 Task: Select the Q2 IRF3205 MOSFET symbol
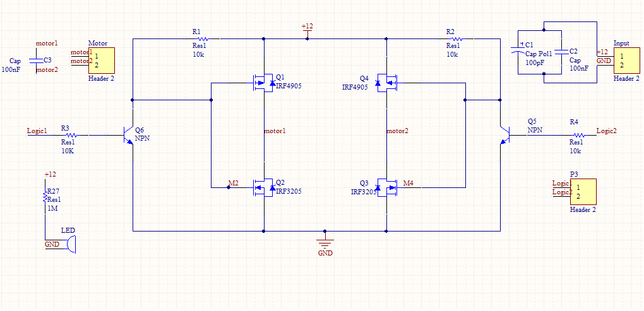[x=263, y=187]
